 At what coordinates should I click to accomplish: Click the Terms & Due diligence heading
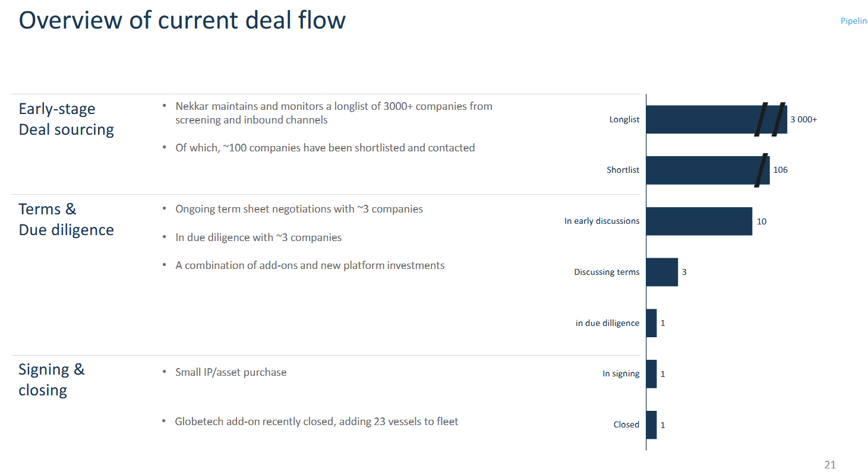(66, 219)
